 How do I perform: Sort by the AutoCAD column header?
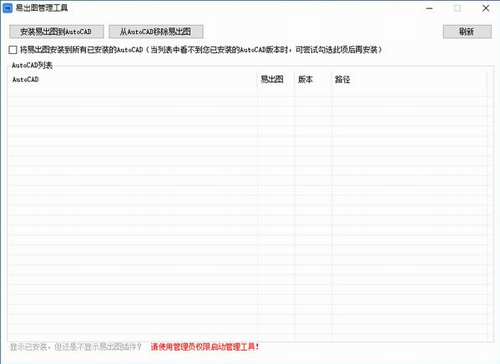133,79
